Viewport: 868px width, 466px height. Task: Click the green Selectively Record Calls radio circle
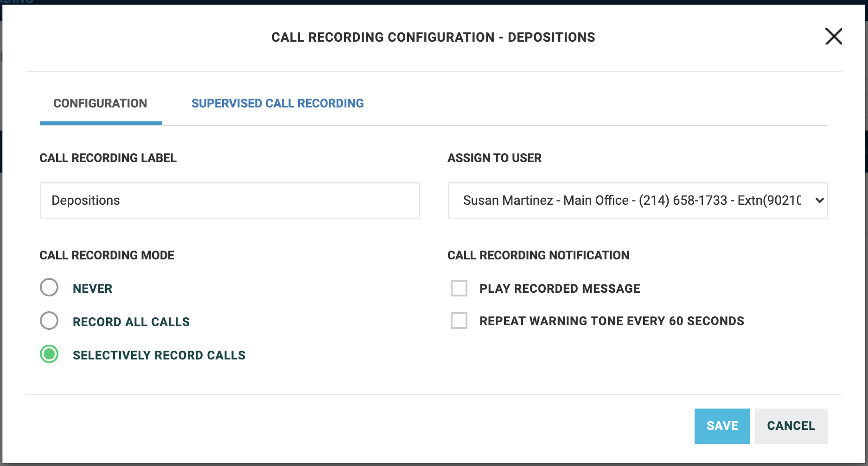(x=49, y=354)
